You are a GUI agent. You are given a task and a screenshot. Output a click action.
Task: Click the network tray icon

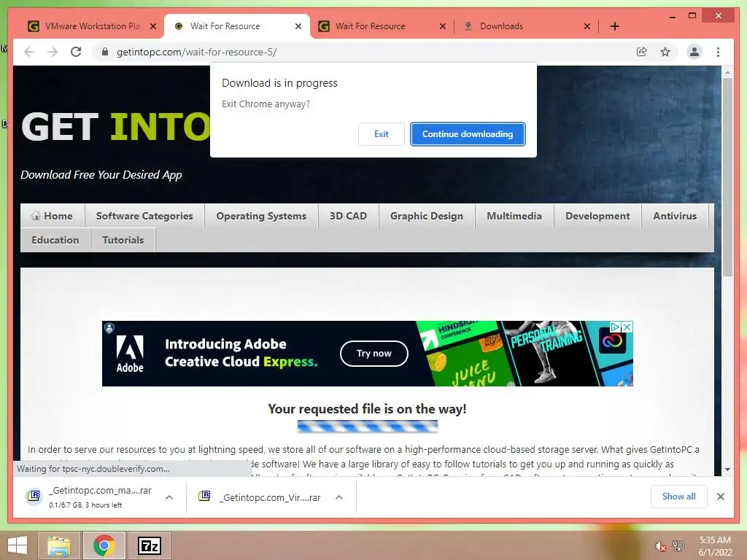(678, 545)
